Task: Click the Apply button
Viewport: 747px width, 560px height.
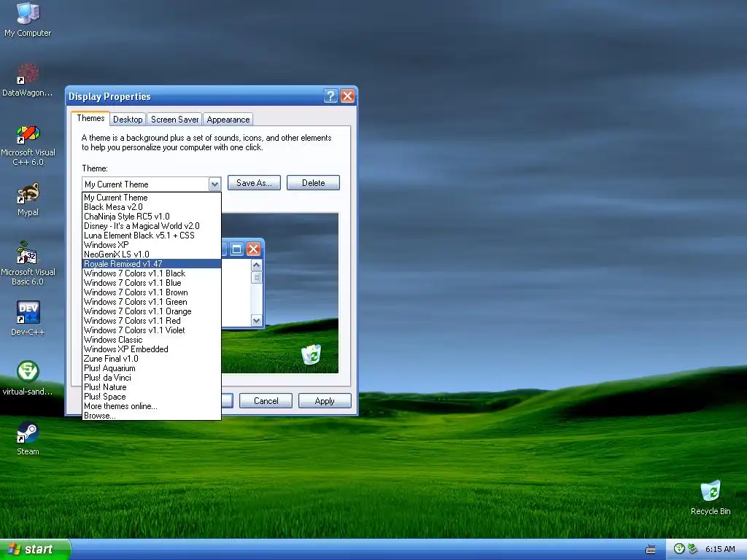Action: tap(325, 401)
